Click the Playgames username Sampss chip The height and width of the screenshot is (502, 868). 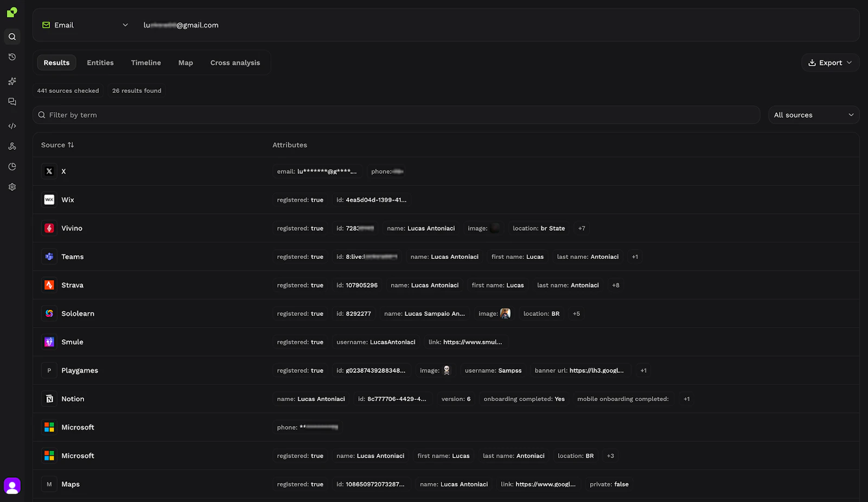493,371
